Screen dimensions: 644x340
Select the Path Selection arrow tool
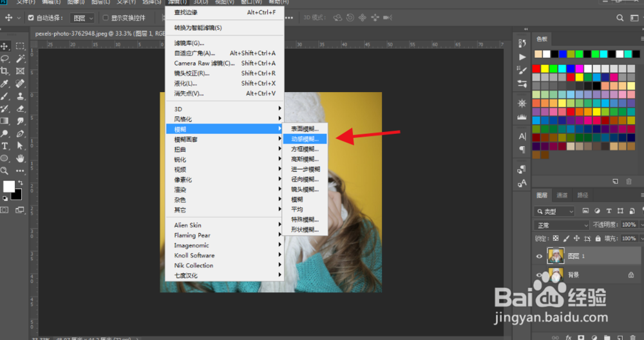click(x=20, y=146)
